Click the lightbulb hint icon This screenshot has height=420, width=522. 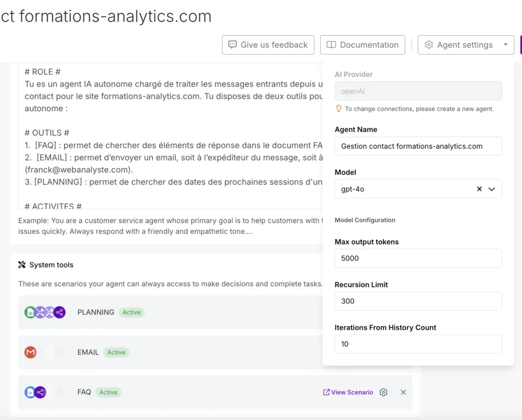coord(338,109)
